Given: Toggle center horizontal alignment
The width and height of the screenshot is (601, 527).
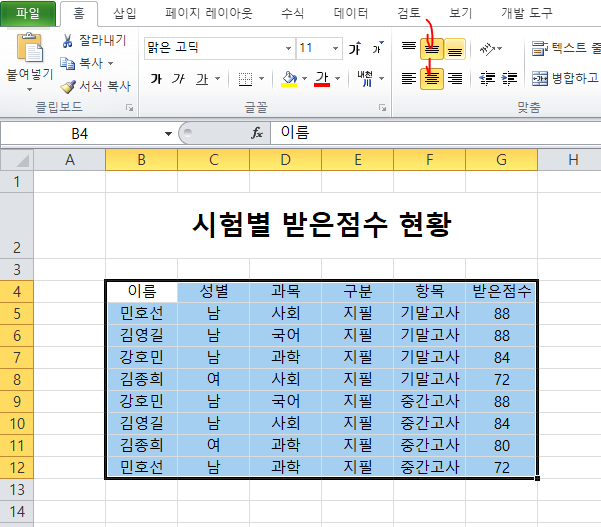Looking at the screenshot, I should (432, 79).
